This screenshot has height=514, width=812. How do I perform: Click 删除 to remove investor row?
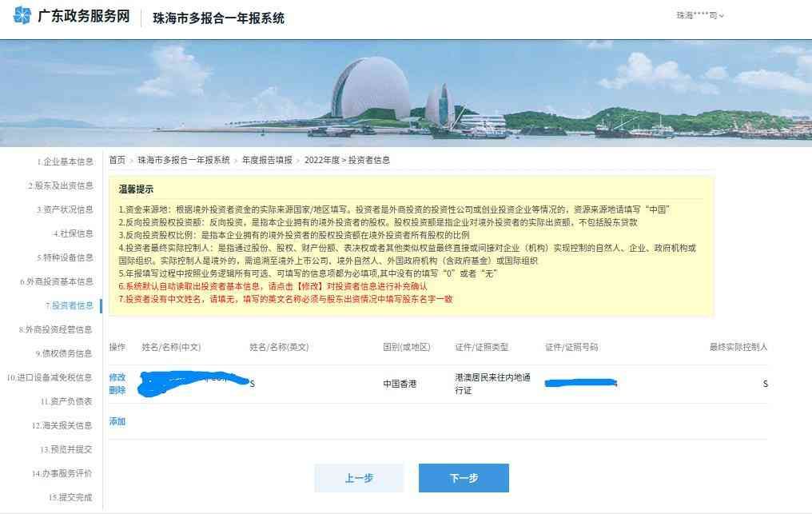[117, 390]
